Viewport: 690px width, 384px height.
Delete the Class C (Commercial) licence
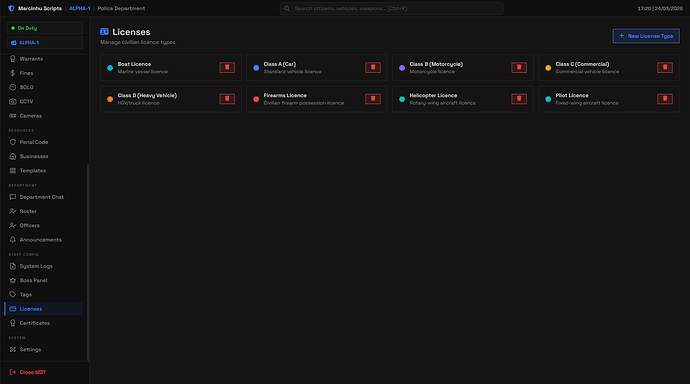click(x=665, y=67)
